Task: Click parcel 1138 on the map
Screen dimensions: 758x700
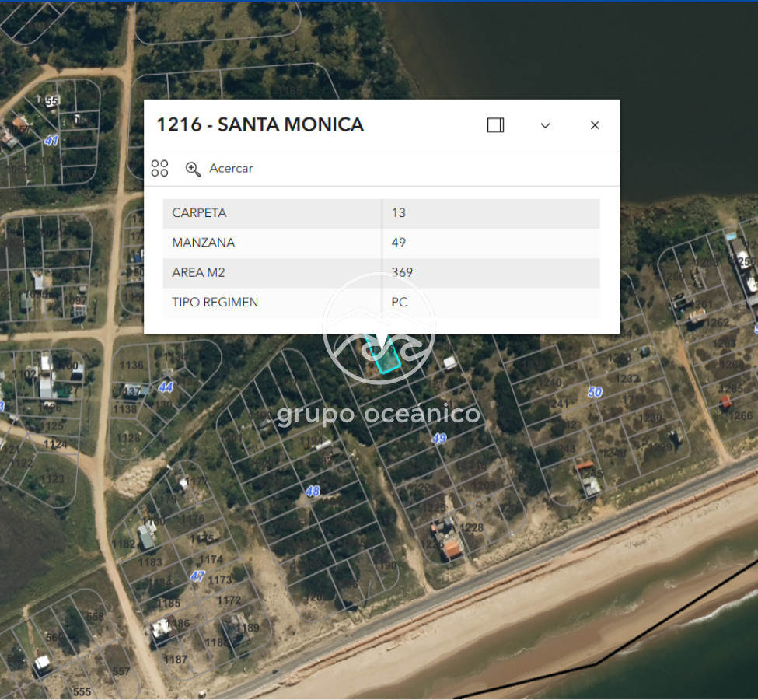Action: 124,410
